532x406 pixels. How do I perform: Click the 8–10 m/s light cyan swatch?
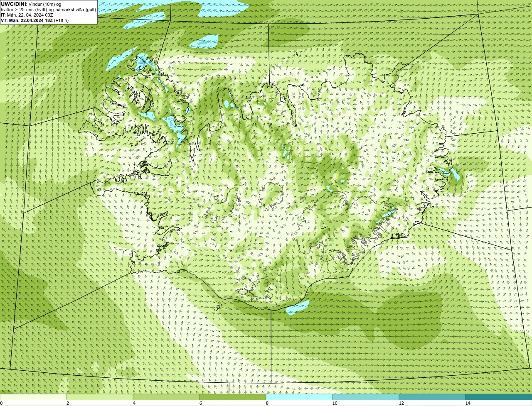coord(299,397)
